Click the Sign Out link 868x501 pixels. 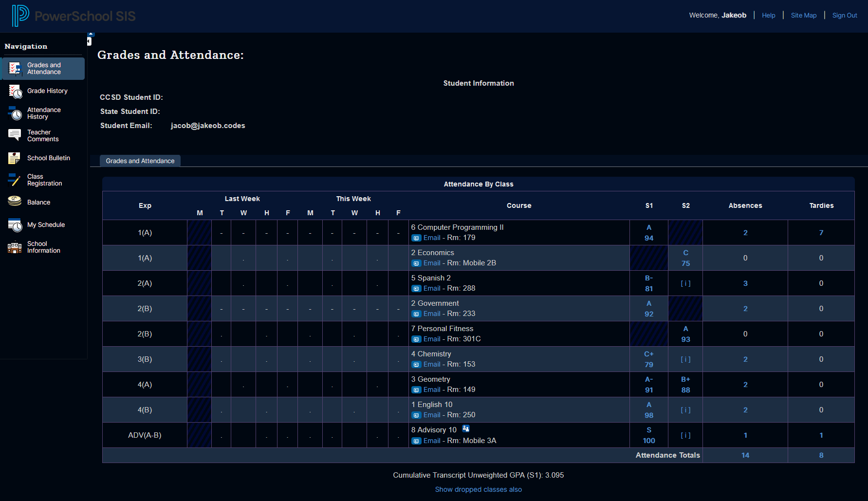click(844, 16)
